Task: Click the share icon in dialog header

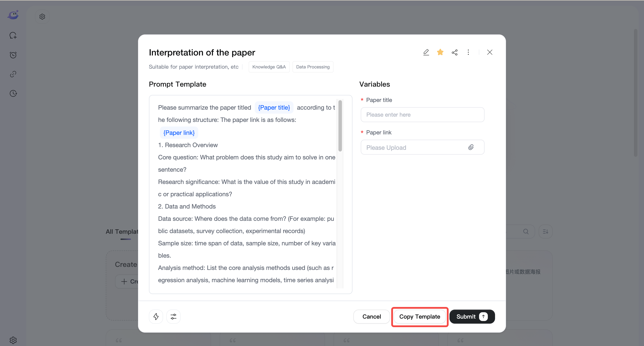Action: click(x=455, y=52)
